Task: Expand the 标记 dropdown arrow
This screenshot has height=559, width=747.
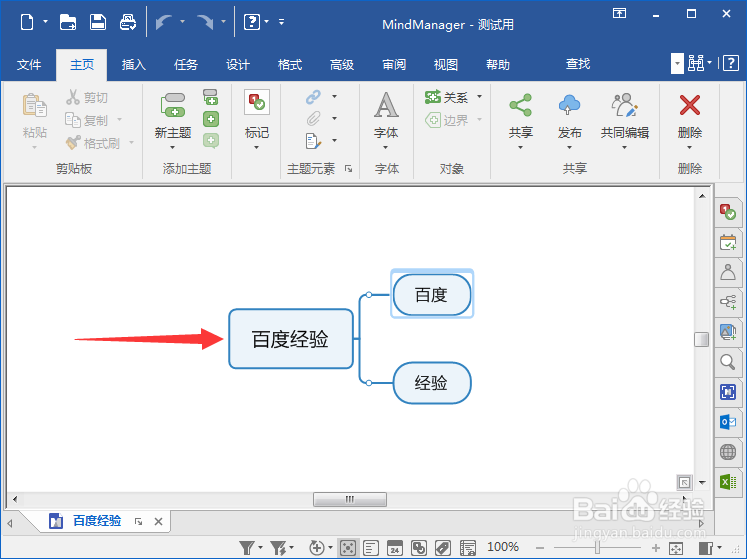Action: 257,147
